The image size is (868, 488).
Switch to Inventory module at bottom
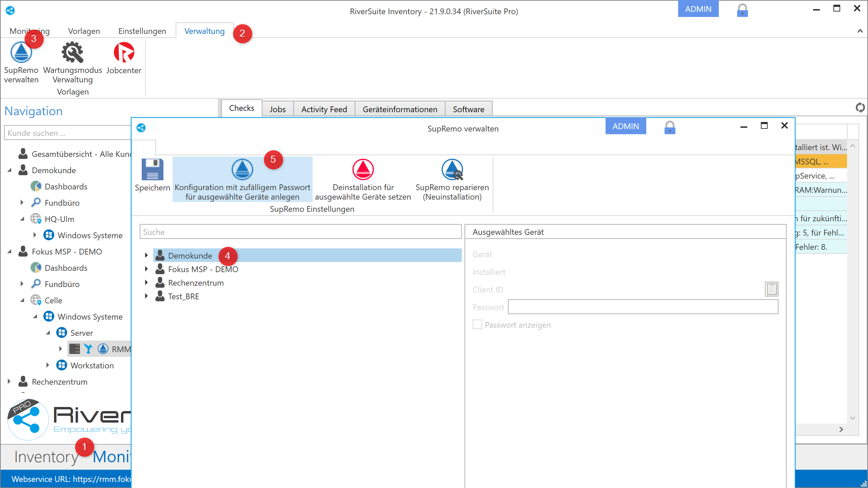[x=46, y=457]
